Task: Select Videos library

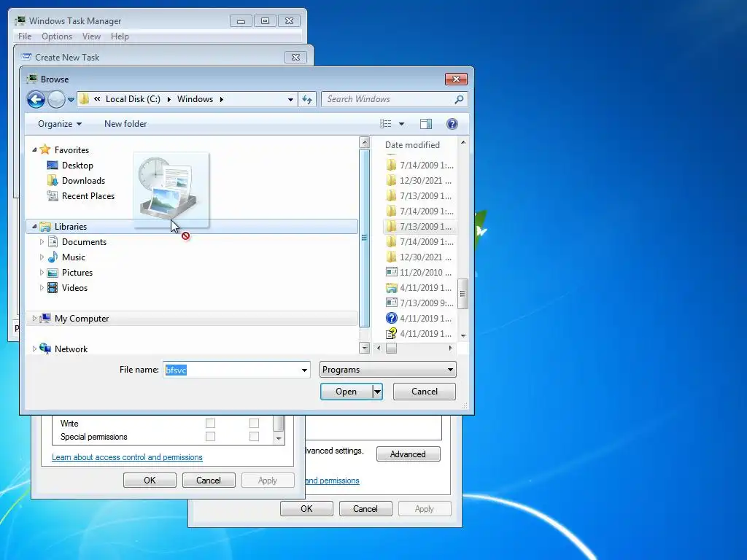Action: (x=74, y=287)
